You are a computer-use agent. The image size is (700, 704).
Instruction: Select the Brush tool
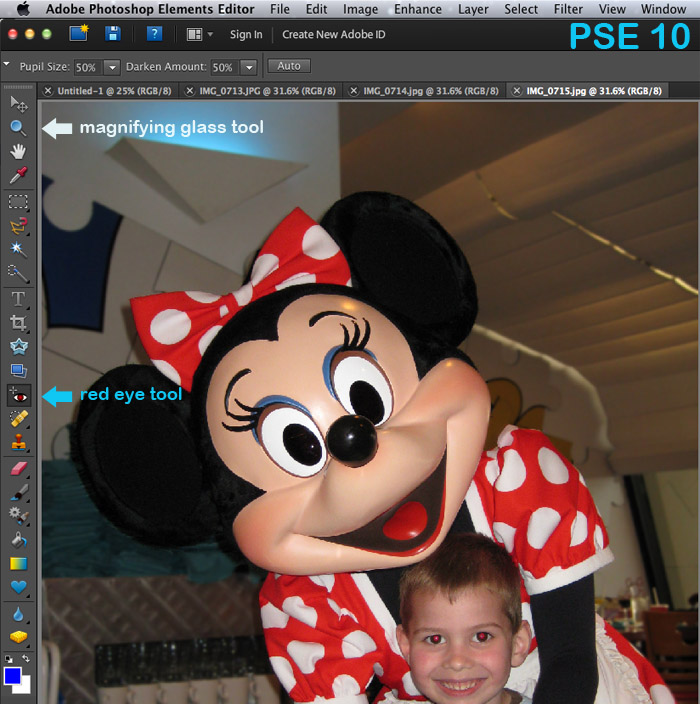point(18,493)
